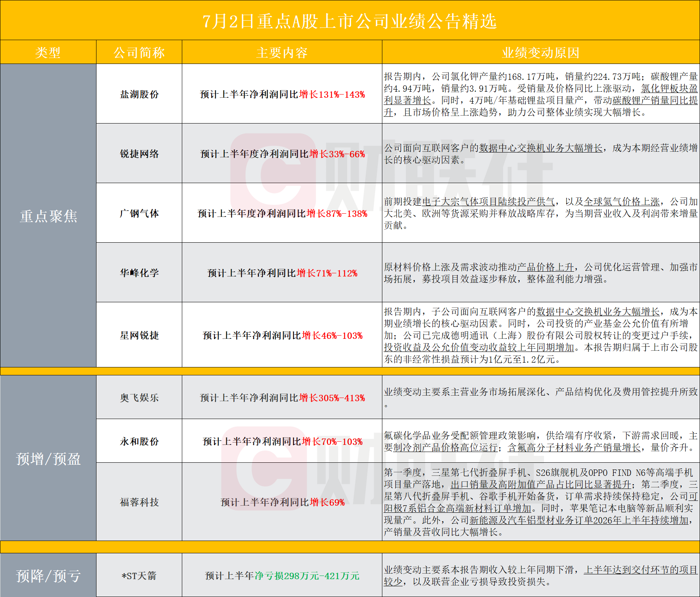Select the 公司简称 column header

(x=139, y=52)
